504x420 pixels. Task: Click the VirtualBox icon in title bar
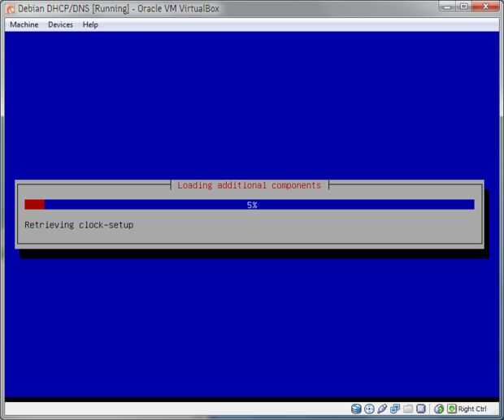pyautogui.click(x=11, y=9)
